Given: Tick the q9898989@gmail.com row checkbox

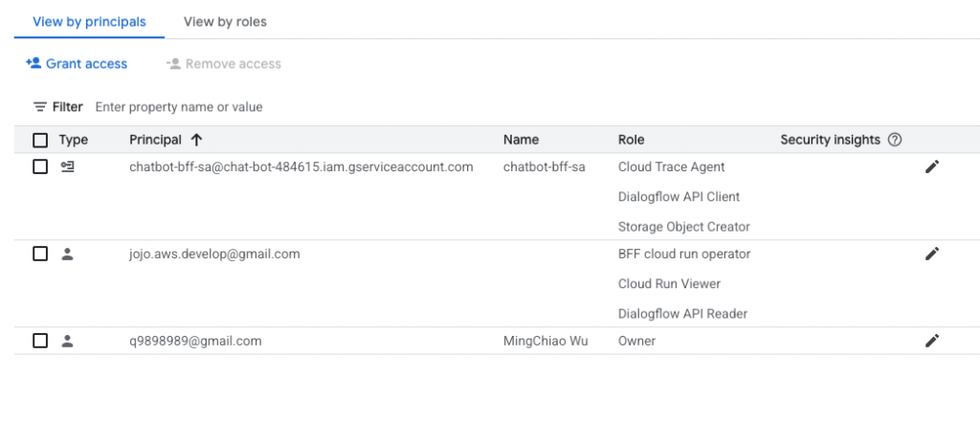Looking at the screenshot, I should pos(40,341).
